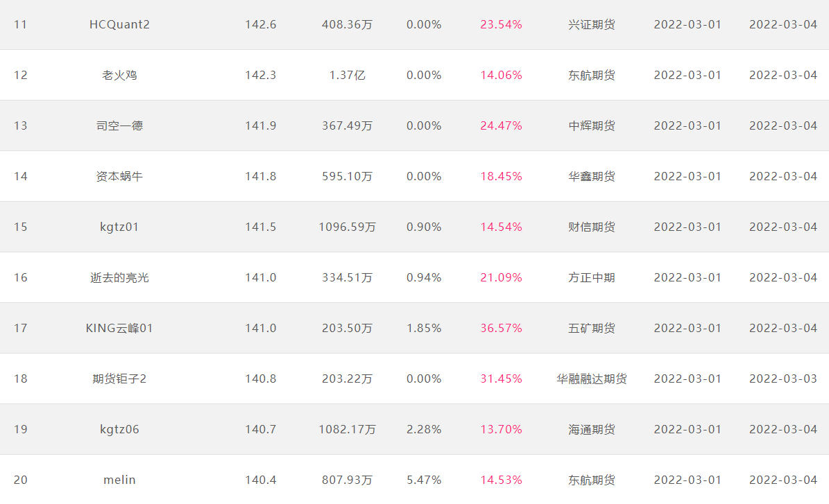Click the kgtz01 account name
829x504 pixels.
[119, 227]
